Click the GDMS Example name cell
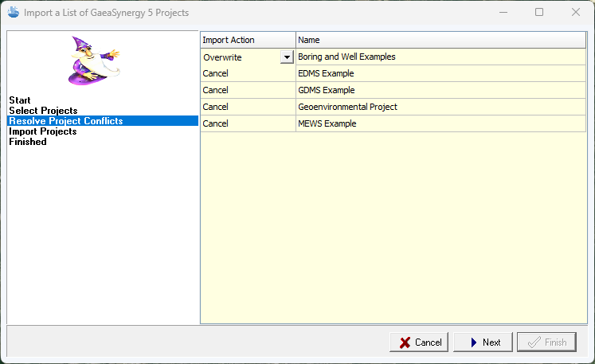Screen dimensions: 595x364 point(441,90)
